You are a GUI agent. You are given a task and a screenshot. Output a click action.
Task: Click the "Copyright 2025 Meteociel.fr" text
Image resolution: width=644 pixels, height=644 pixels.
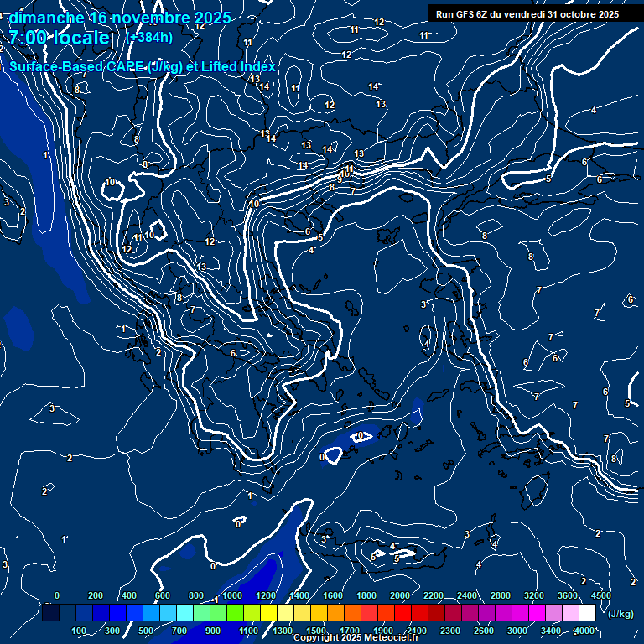(356, 637)
